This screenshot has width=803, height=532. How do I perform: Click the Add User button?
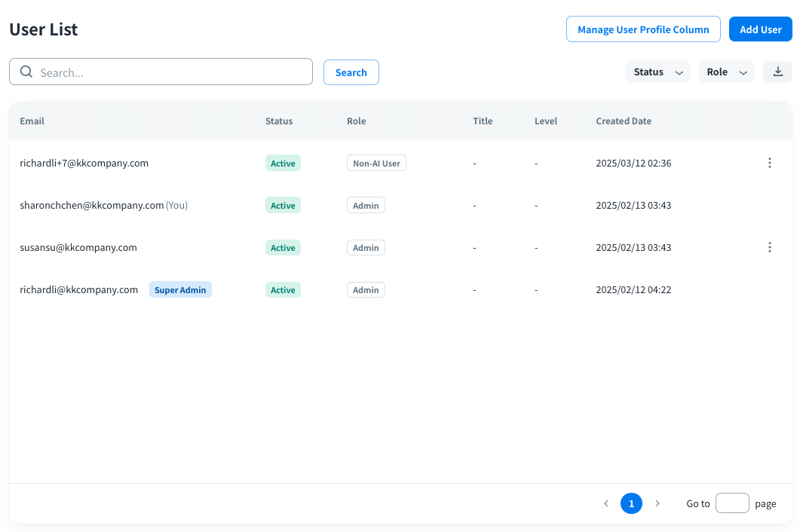pyautogui.click(x=761, y=29)
